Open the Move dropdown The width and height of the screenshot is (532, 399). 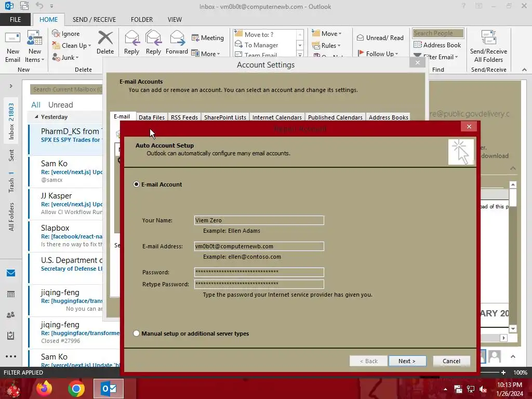[x=326, y=33]
